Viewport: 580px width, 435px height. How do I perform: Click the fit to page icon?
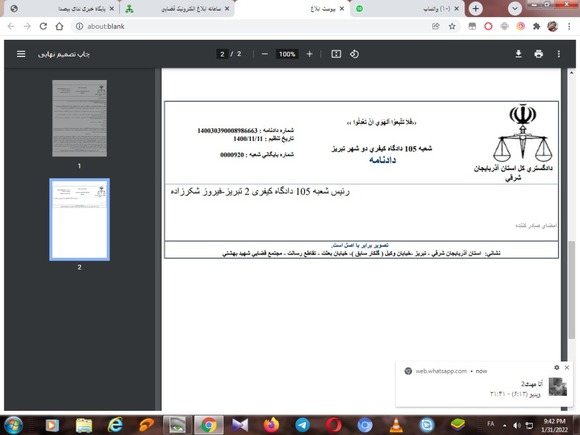coord(336,54)
